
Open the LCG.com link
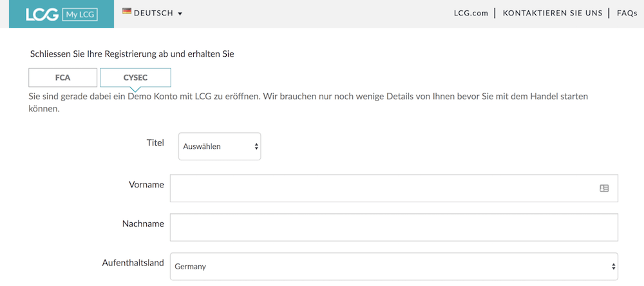[471, 13]
